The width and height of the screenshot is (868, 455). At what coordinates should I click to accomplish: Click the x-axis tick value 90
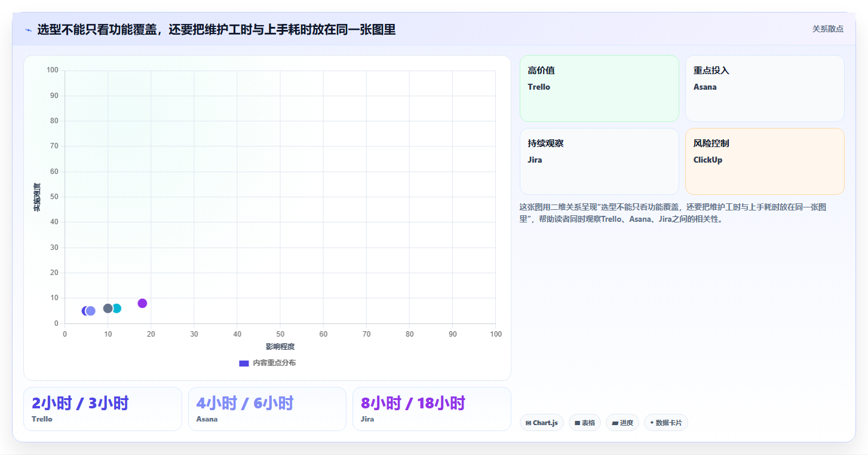point(453,334)
